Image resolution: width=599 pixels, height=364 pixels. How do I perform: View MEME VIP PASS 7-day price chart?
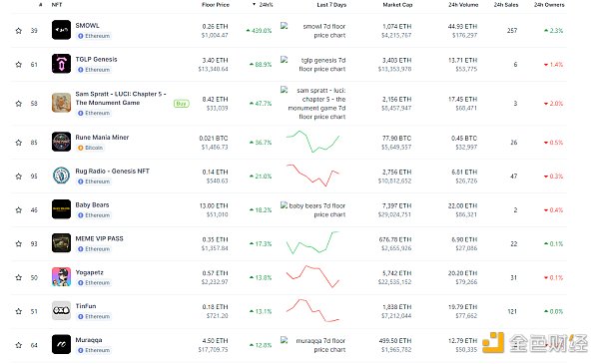(312, 242)
